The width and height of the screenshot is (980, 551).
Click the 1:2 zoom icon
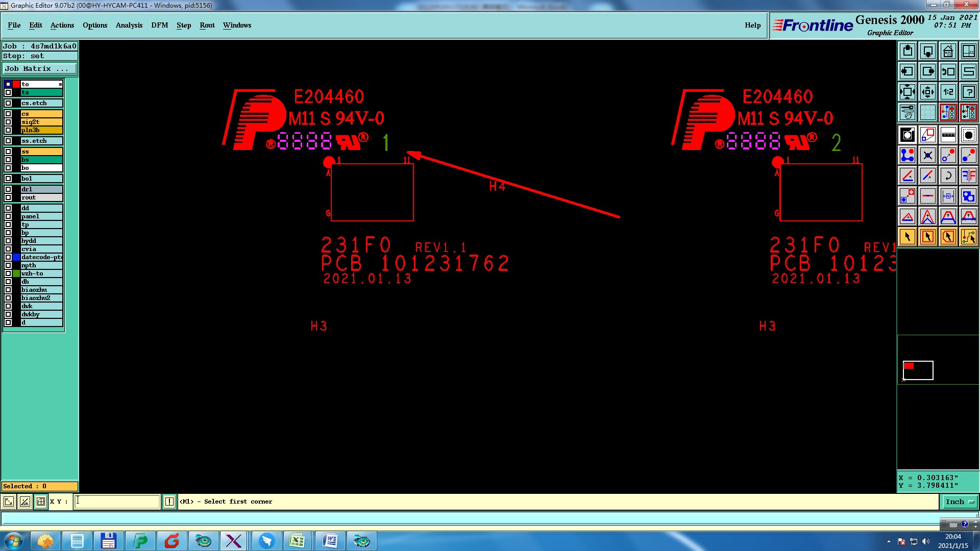click(948, 92)
